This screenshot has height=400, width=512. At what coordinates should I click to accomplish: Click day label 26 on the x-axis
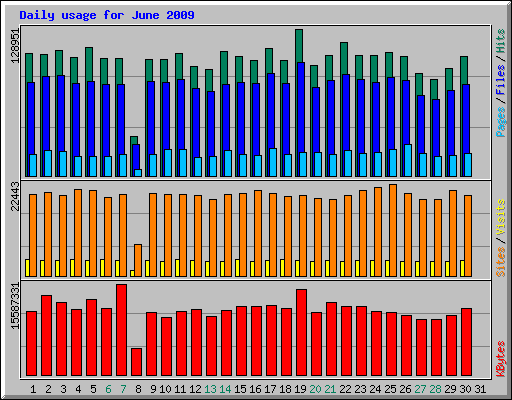(x=405, y=389)
